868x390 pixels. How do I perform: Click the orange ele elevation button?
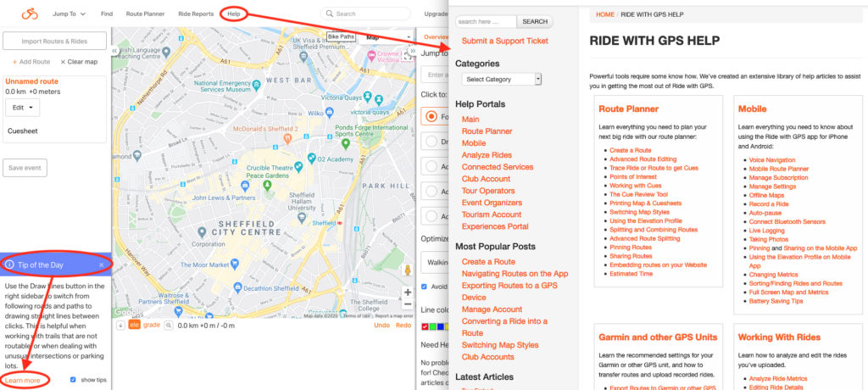(134, 326)
